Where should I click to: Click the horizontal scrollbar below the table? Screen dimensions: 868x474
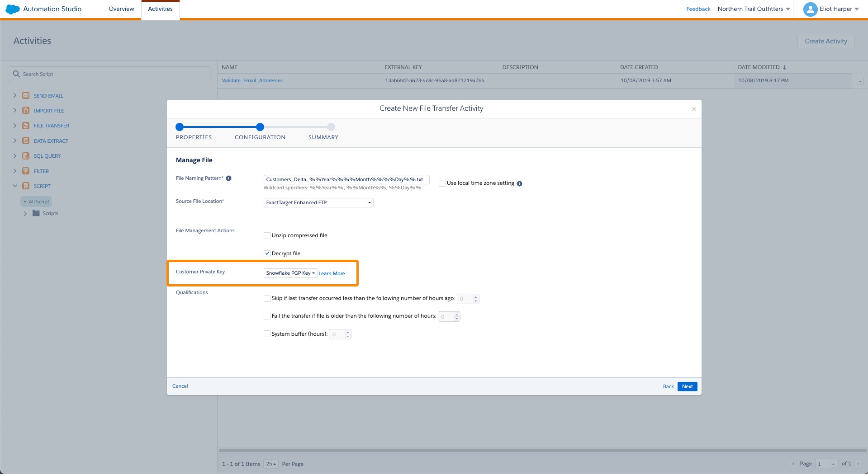click(x=542, y=451)
